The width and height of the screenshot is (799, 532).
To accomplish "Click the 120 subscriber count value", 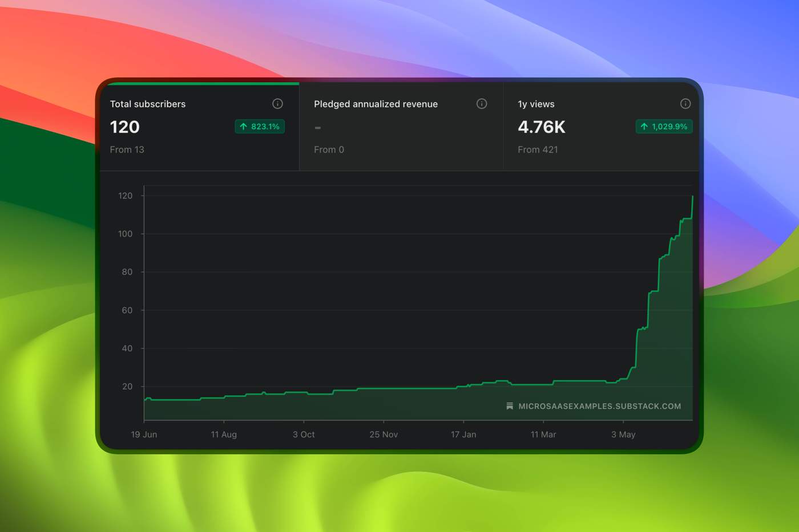I will (x=125, y=127).
